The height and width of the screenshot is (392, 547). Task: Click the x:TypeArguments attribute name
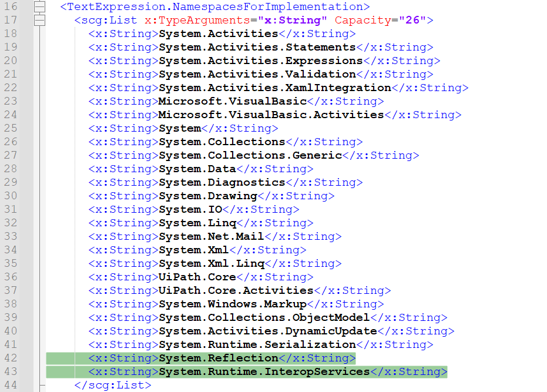coord(197,20)
